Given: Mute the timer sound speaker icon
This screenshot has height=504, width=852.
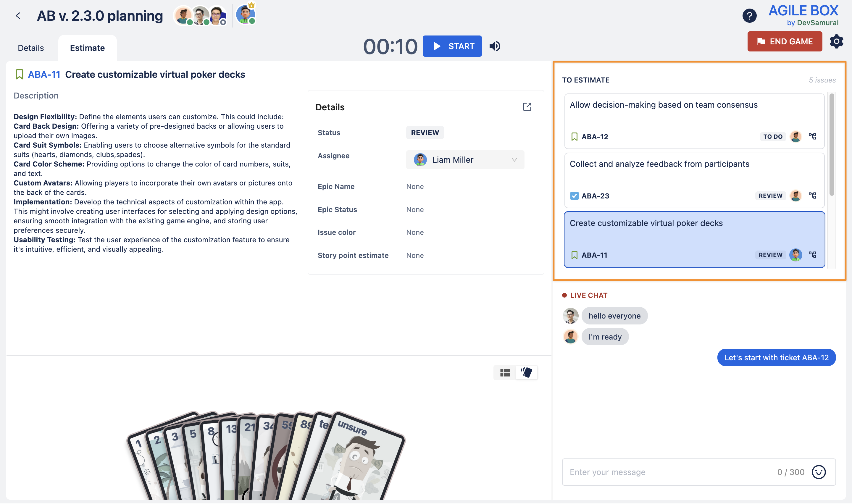Looking at the screenshot, I should pos(495,46).
